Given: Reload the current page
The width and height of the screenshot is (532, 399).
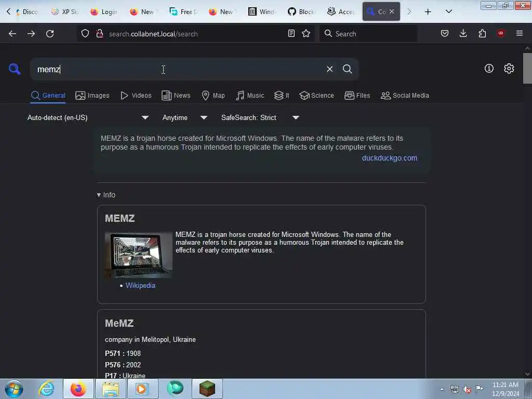Looking at the screenshot, I should pos(50,34).
